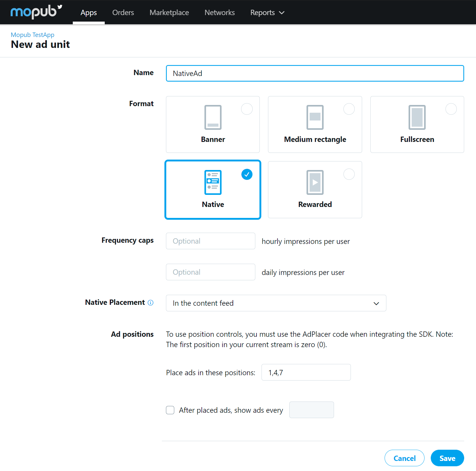476x471 pixels.
Task: Click the 'Frequency caps' label
Action: [x=128, y=240]
